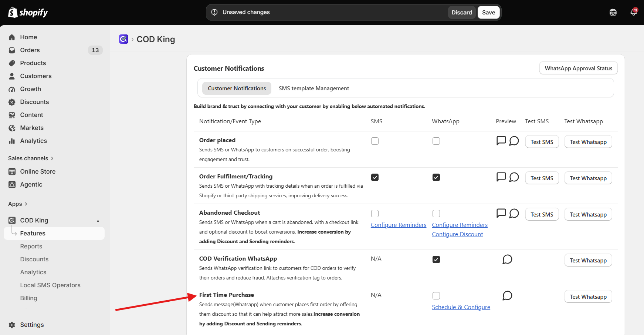This screenshot has height=335, width=644.
Task: Open Discounts under COD King app
Action: [x=34, y=259]
